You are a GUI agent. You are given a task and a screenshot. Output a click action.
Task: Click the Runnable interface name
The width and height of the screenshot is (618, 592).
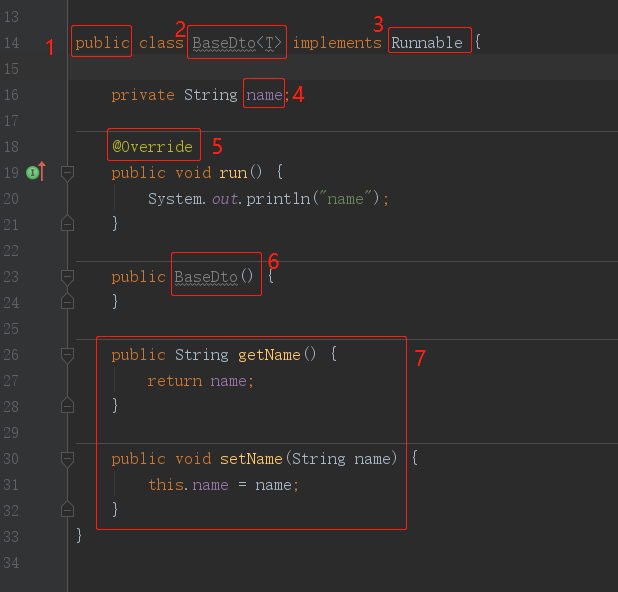tap(427, 43)
